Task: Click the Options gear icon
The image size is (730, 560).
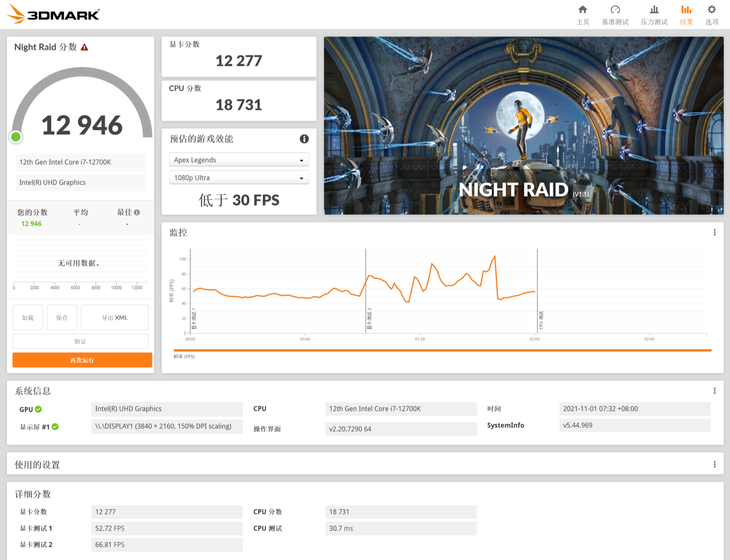Action: 711,10
